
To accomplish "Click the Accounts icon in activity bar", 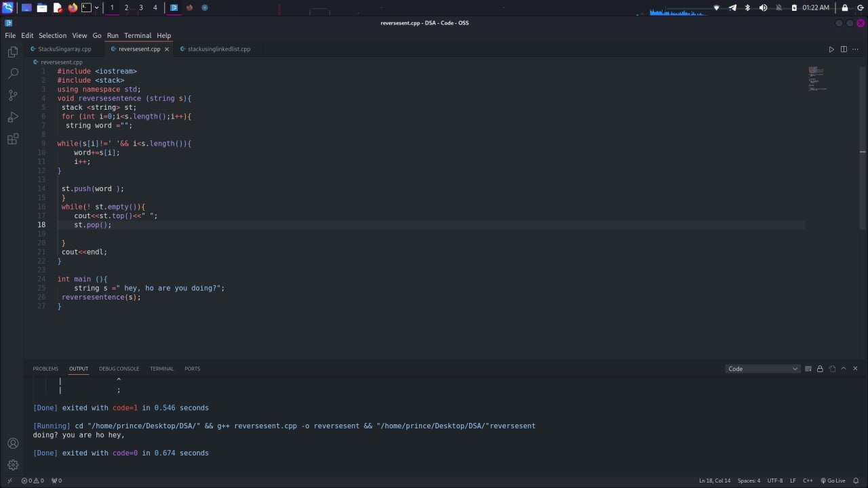I will tap(12, 443).
